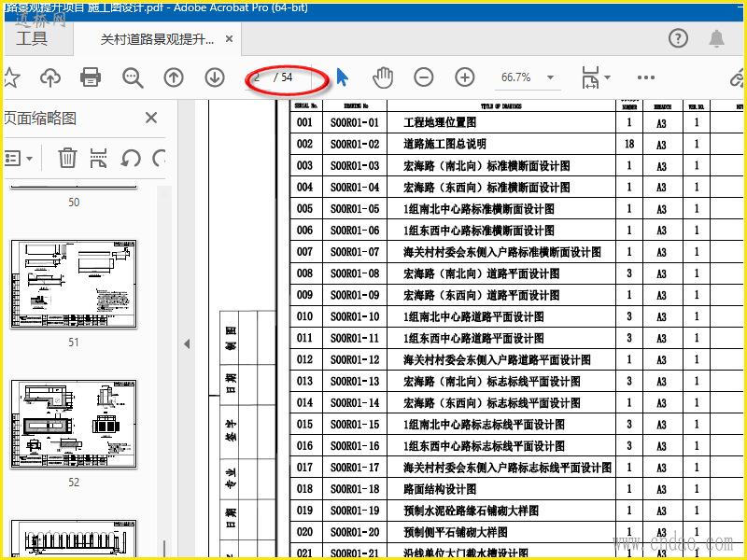Zoom out with the minus button
This screenshot has height=560, width=747.
point(424,77)
